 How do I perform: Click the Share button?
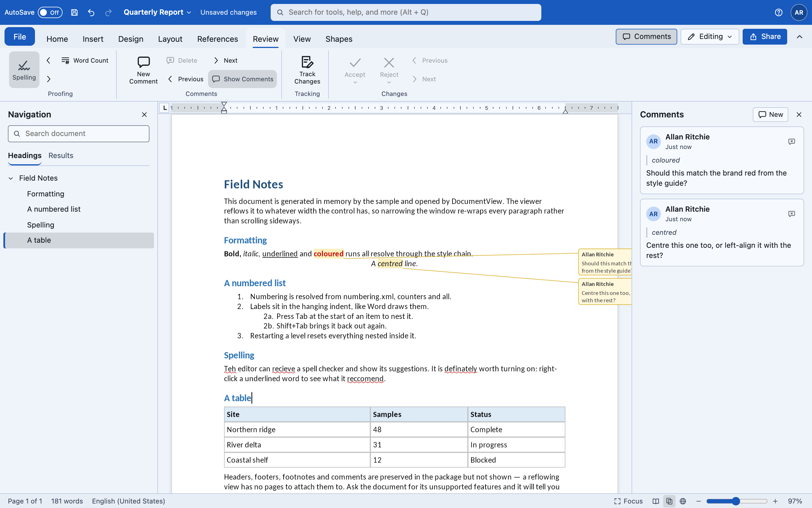[x=765, y=37]
